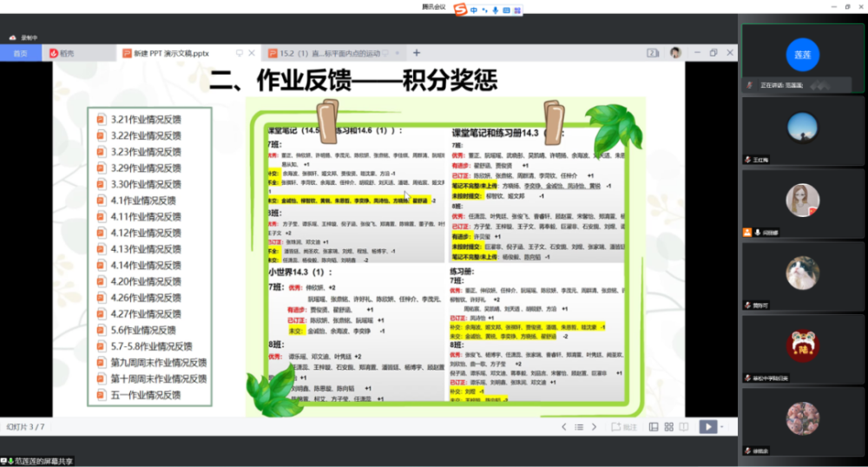The width and height of the screenshot is (868, 467).
Task: Toggle Sogou Chinese/English input mode
Action: pyautogui.click(x=474, y=10)
